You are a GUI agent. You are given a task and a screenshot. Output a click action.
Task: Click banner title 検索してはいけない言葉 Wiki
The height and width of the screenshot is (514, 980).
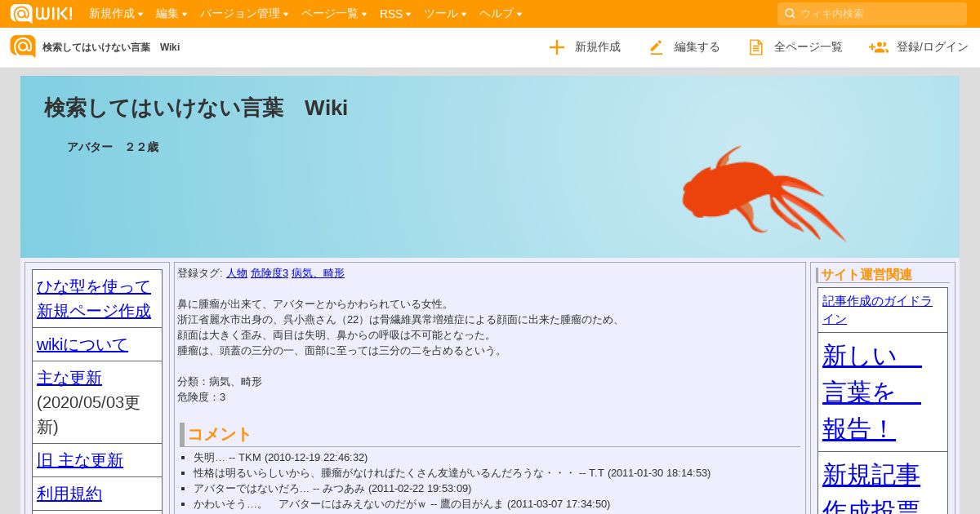pos(196,108)
